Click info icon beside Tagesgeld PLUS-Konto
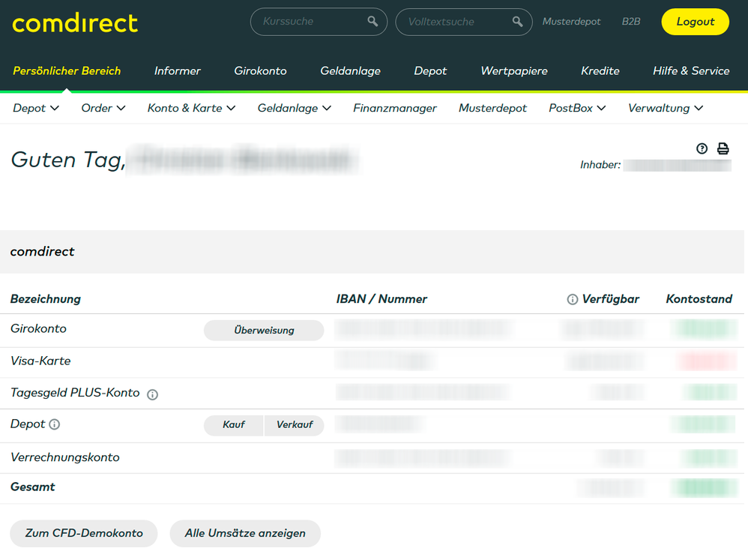This screenshot has width=748, height=560. tap(152, 394)
